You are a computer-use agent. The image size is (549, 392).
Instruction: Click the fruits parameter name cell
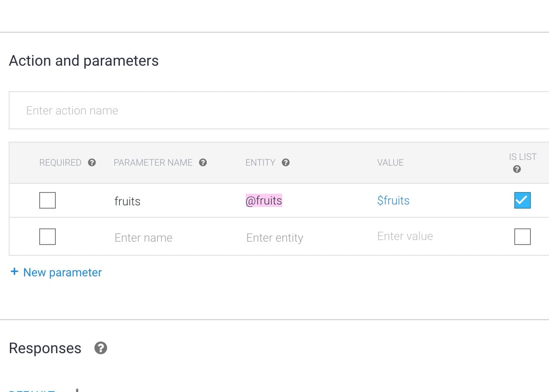(127, 201)
